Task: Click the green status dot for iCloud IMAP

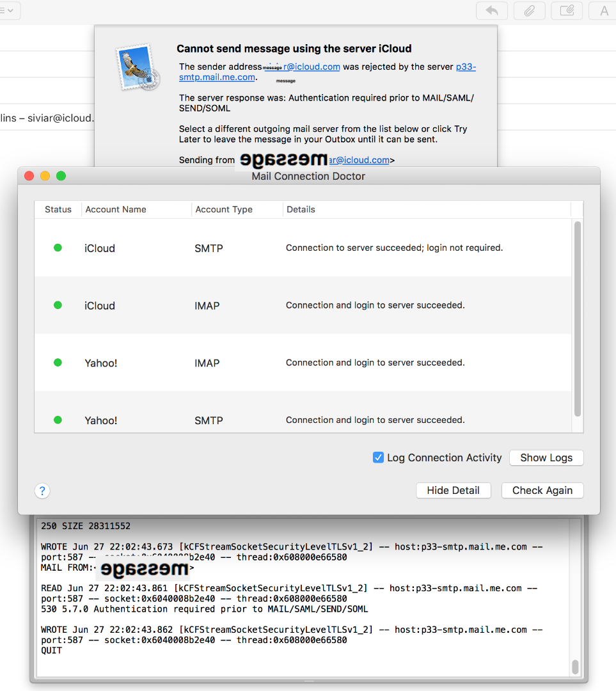Action: [58, 305]
